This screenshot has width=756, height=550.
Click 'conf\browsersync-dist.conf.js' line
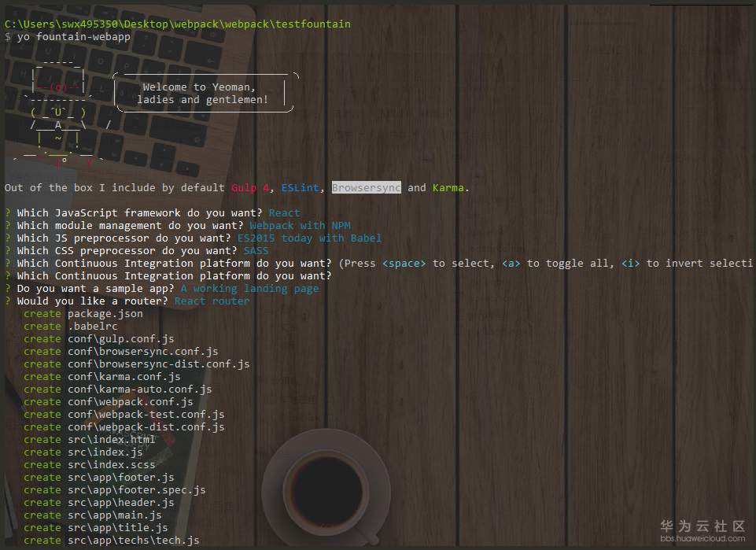click(x=159, y=364)
